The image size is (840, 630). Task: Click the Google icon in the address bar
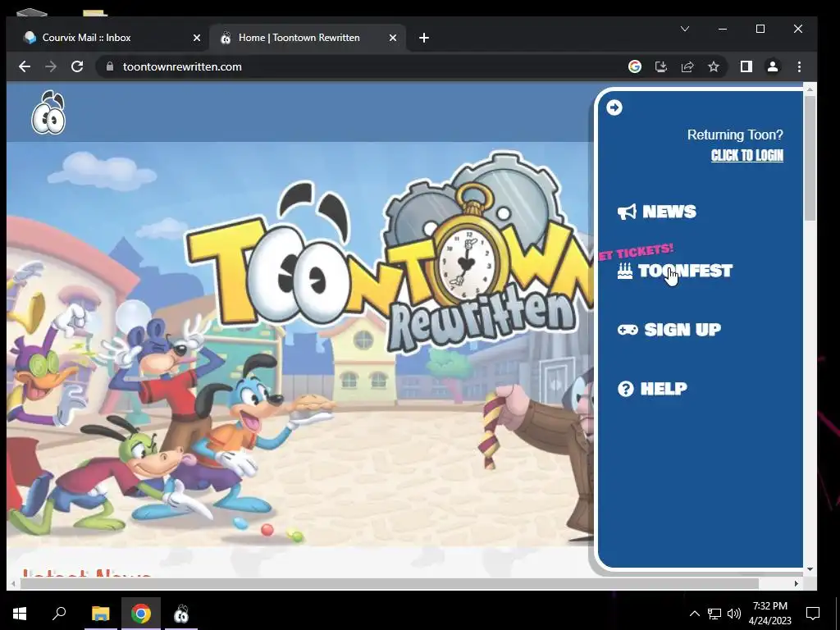click(x=635, y=66)
